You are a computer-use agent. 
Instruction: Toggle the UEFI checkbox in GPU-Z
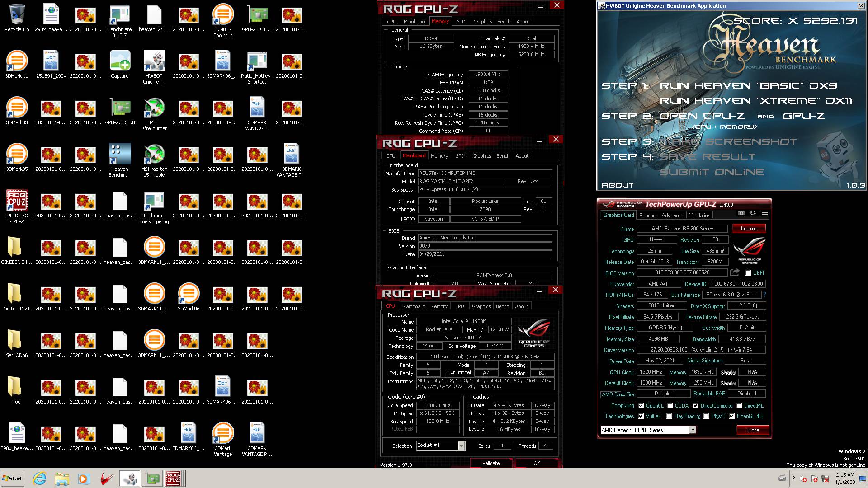(748, 273)
